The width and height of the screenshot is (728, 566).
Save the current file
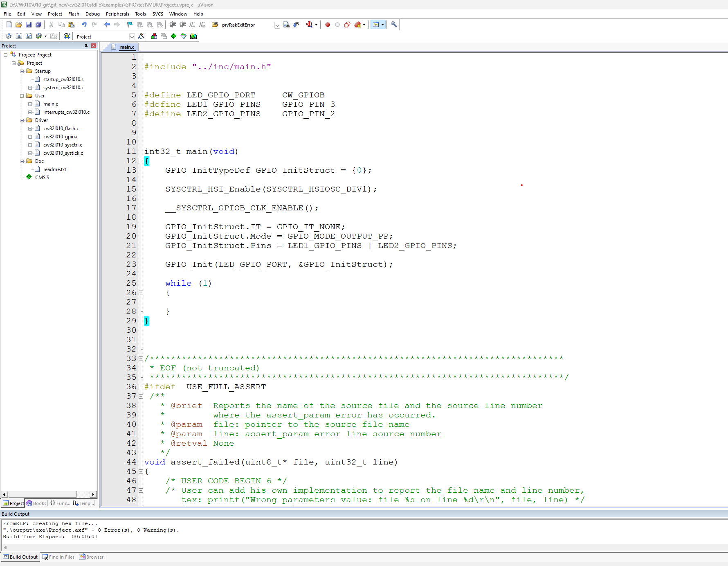click(x=29, y=25)
